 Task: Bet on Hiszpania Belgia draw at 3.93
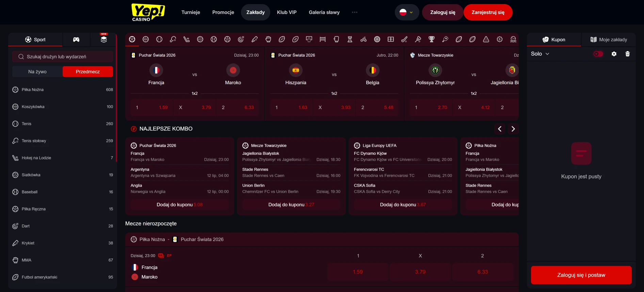tap(334, 107)
